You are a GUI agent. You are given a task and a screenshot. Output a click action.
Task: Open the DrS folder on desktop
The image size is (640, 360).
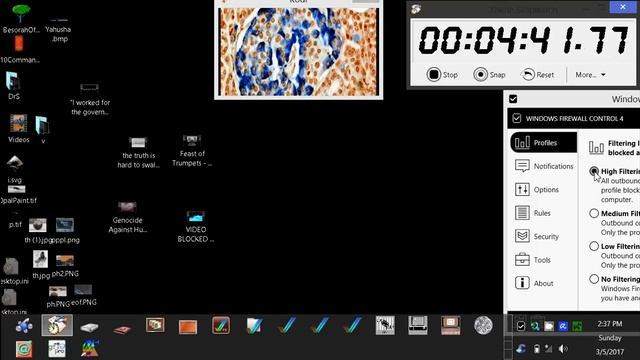[x=13, y=86]
